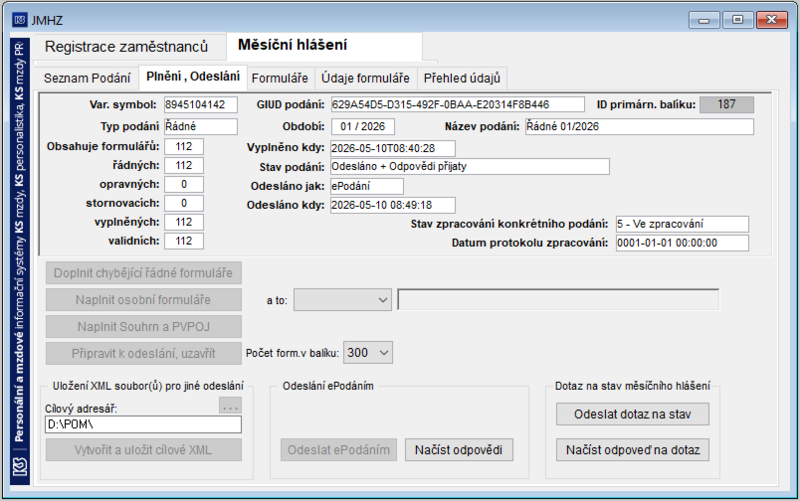Screen dimensions: 800x501
Task: Click the Typ podání field
Action: click(201, 126)
